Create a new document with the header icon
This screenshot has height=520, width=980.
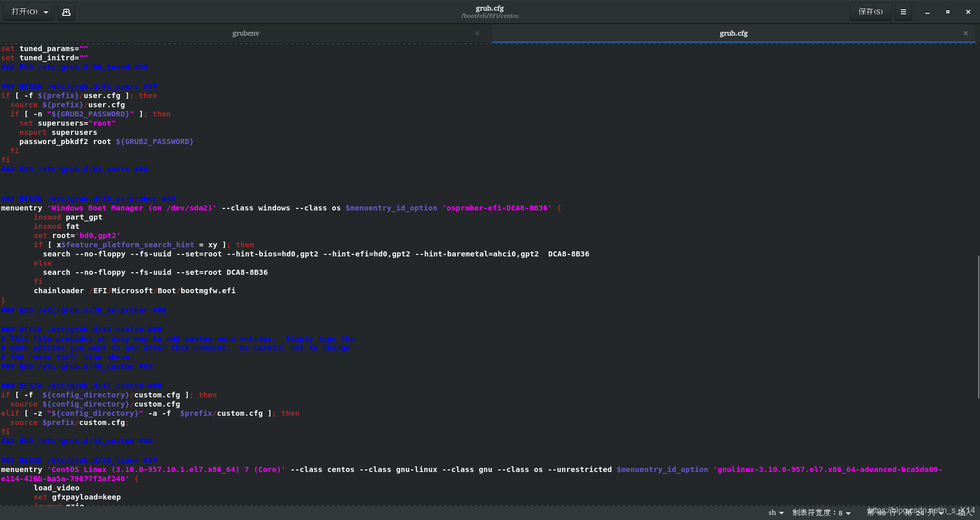click(66, 12)
